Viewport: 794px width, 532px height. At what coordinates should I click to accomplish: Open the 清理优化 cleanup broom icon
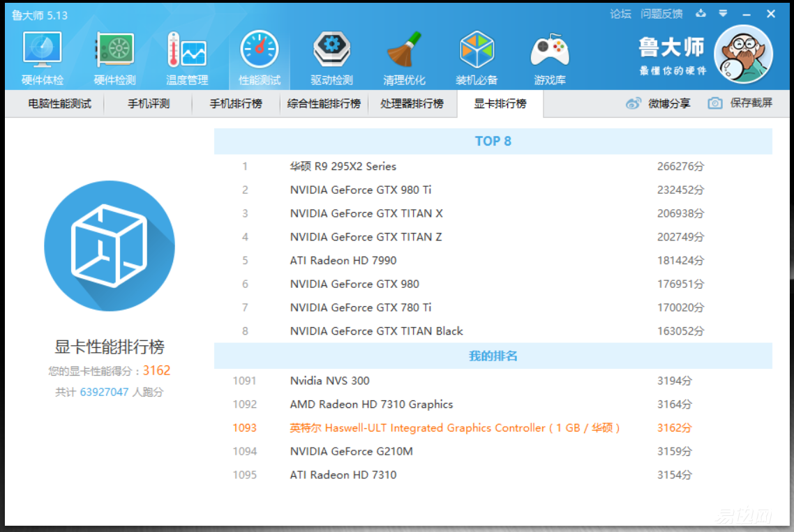(404, 49)
